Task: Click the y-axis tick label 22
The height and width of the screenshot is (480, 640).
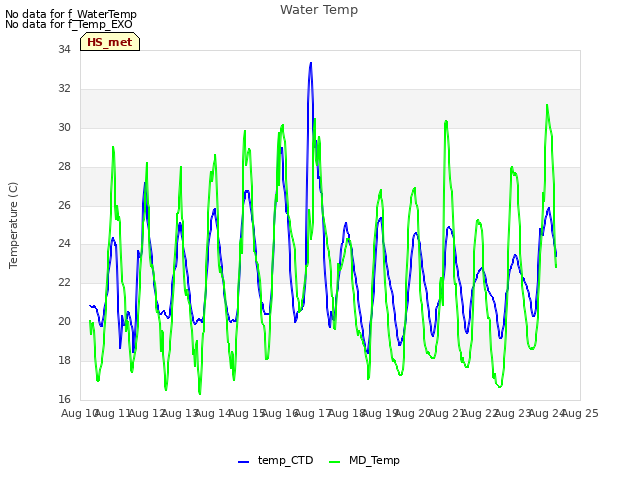Action: pyautogui.click(x=64, y=282)
